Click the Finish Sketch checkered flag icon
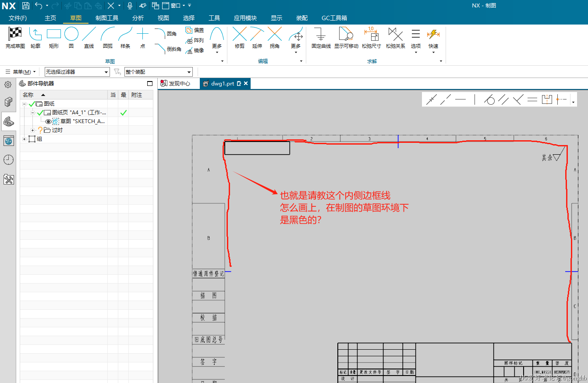Image resolution: width=588 pixels, height=383 pixels. coord(15,34)
